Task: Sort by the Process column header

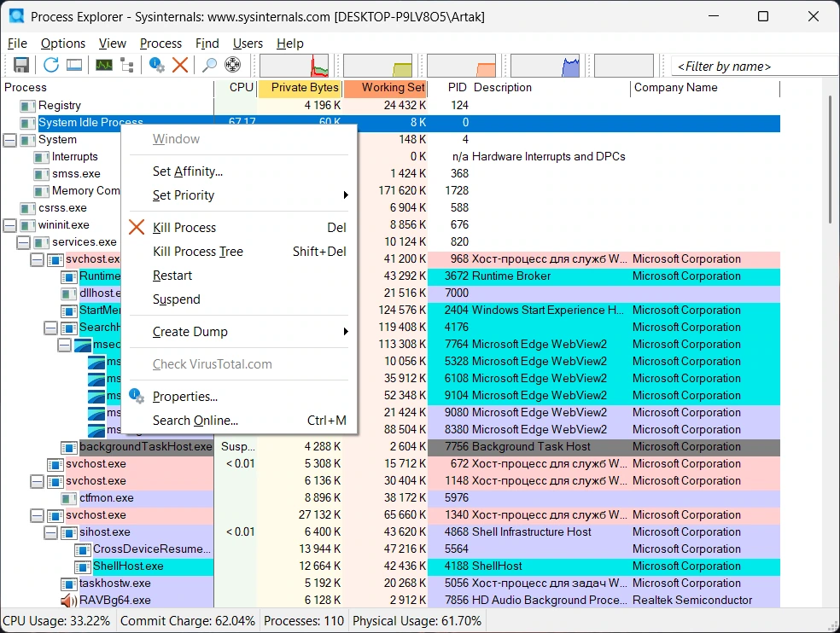Action: point(108,88)
